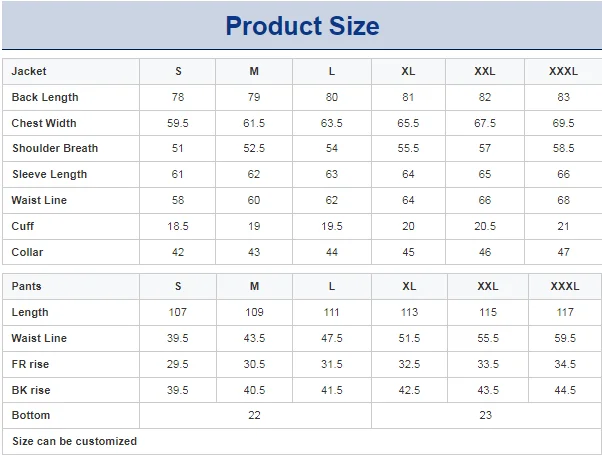Select Jacket Waist Line value 62
This screenshot has height=458, width=602.
[x=332, y=200]
